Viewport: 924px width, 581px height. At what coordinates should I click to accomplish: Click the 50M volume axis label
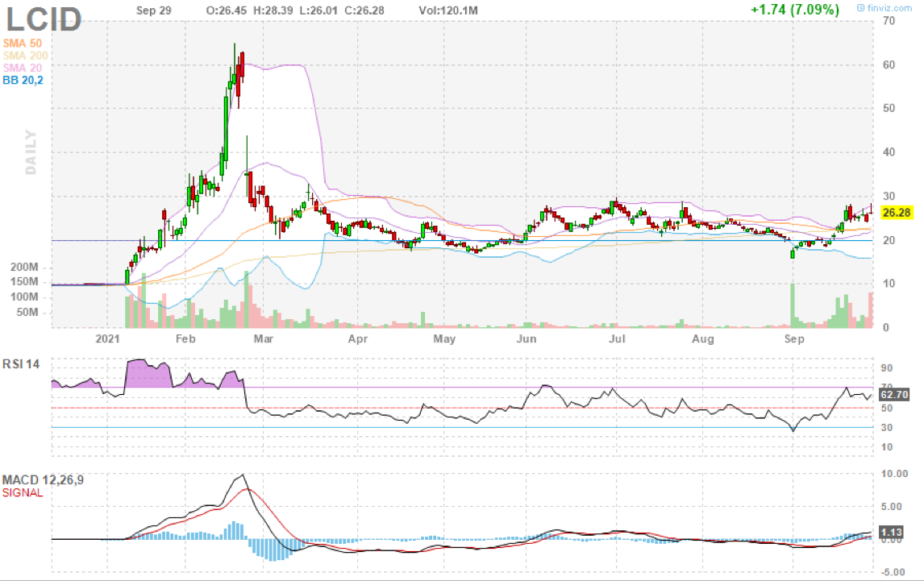[x=27, y=313]
